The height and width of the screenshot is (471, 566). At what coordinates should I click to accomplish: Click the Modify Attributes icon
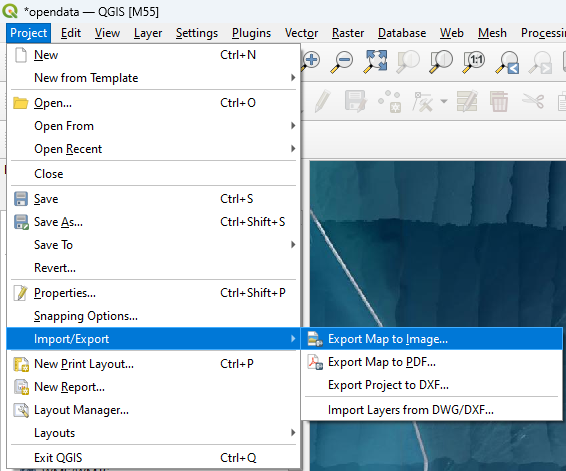click(x=467, y=101)
